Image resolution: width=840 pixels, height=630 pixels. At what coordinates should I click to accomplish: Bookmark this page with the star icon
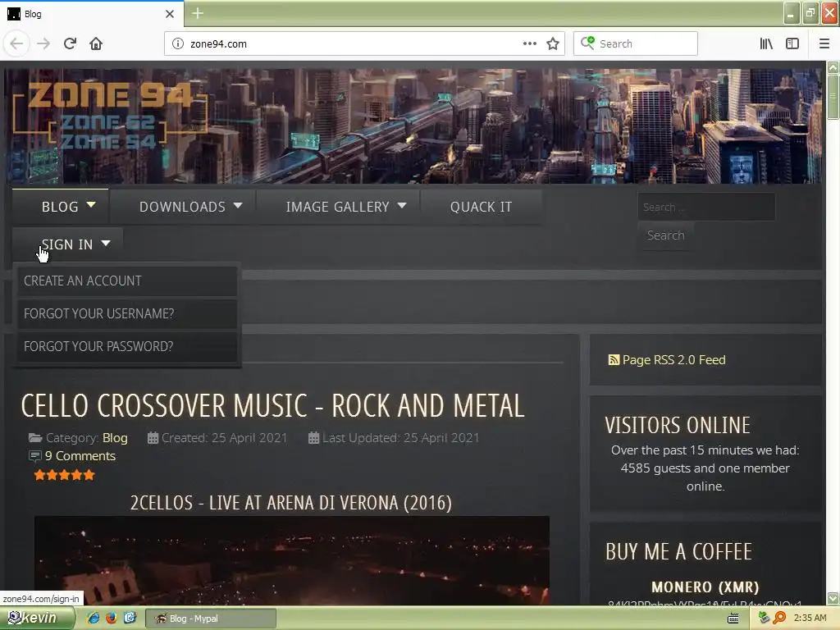pyautogui.click(x=553, y=44)
